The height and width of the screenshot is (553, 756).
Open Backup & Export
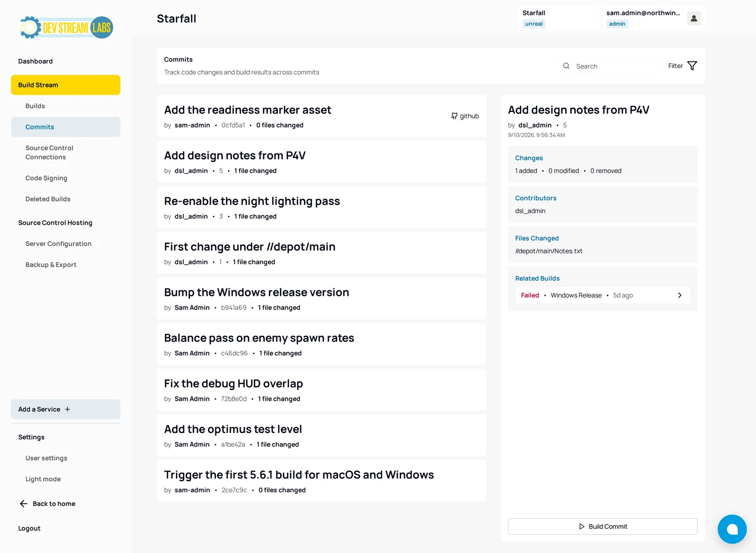tap(51, 265)
